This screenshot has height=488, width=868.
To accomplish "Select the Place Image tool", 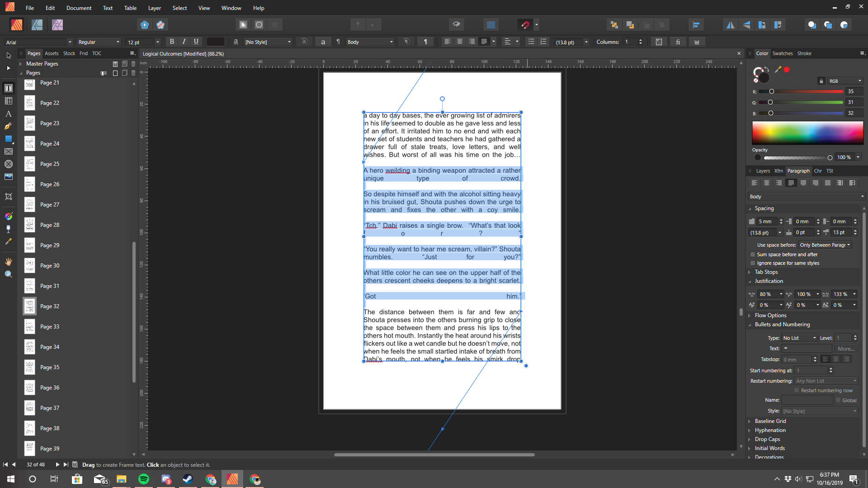I will tap(9, 177).
